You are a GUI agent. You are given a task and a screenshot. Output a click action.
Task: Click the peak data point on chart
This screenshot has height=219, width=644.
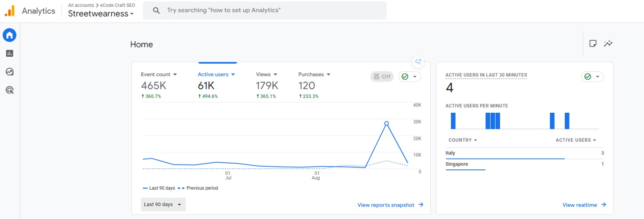coord(386,124)
